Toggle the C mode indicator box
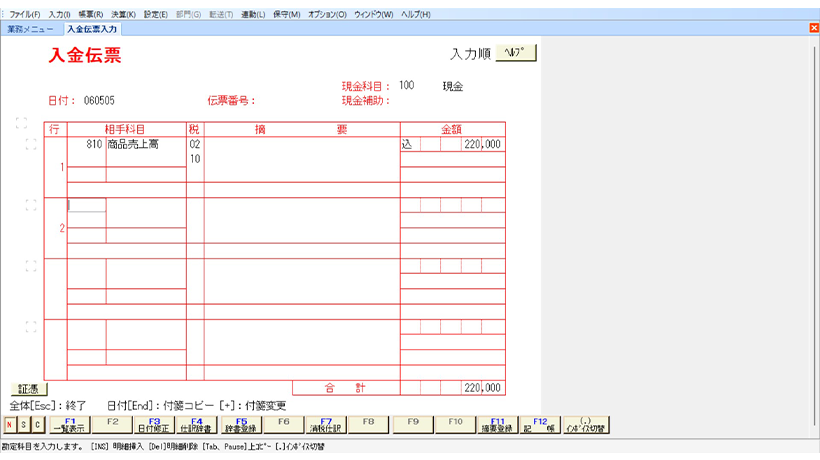 click(37, 425)
